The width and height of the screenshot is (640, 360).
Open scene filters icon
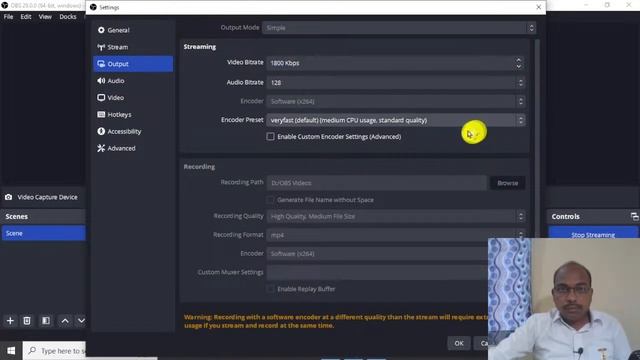pyautogui.click(x=46, y=321)
